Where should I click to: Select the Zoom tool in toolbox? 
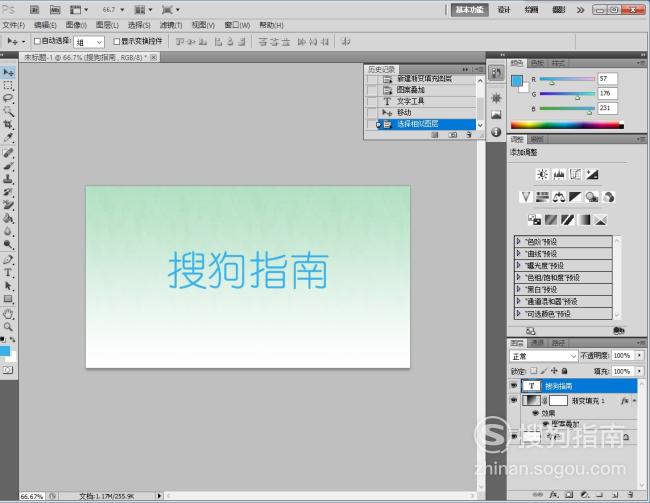point(8,327)
